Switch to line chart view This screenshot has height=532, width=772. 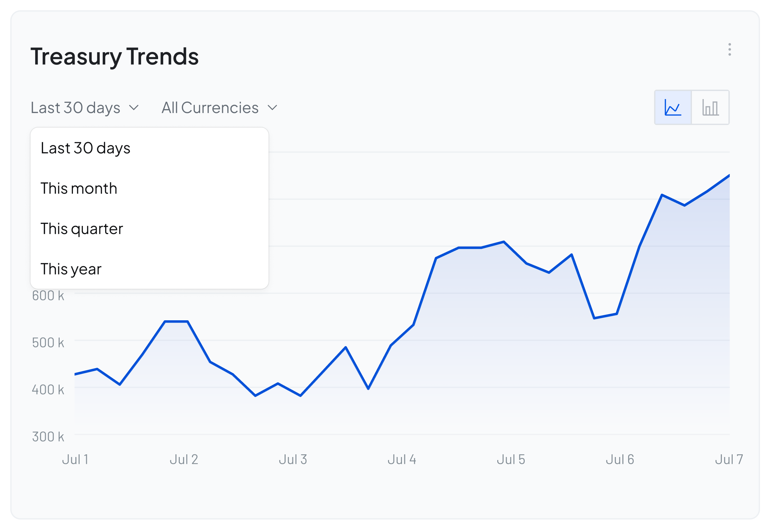pyautogui.click(x=673, y=108)
